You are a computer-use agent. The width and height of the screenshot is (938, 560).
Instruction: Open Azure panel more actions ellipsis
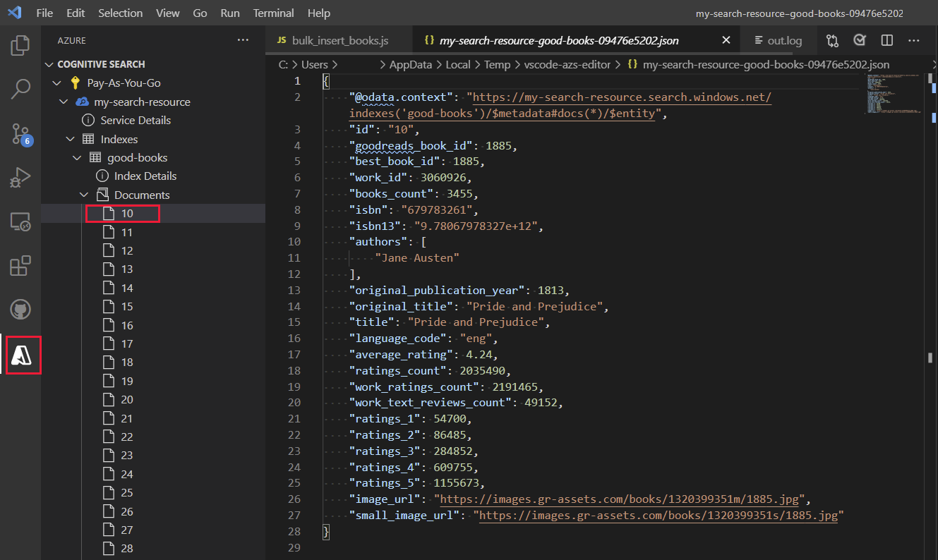click(243, 40)
